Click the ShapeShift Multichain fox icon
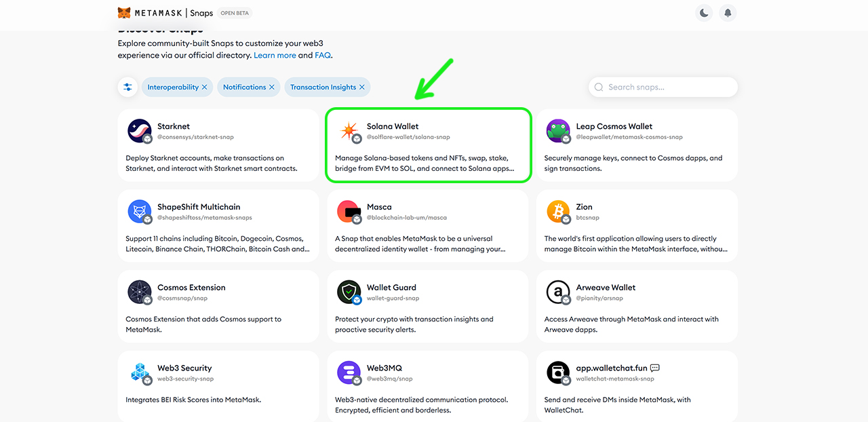The width and height of the screenshot is (868, 422). [139, 211]
